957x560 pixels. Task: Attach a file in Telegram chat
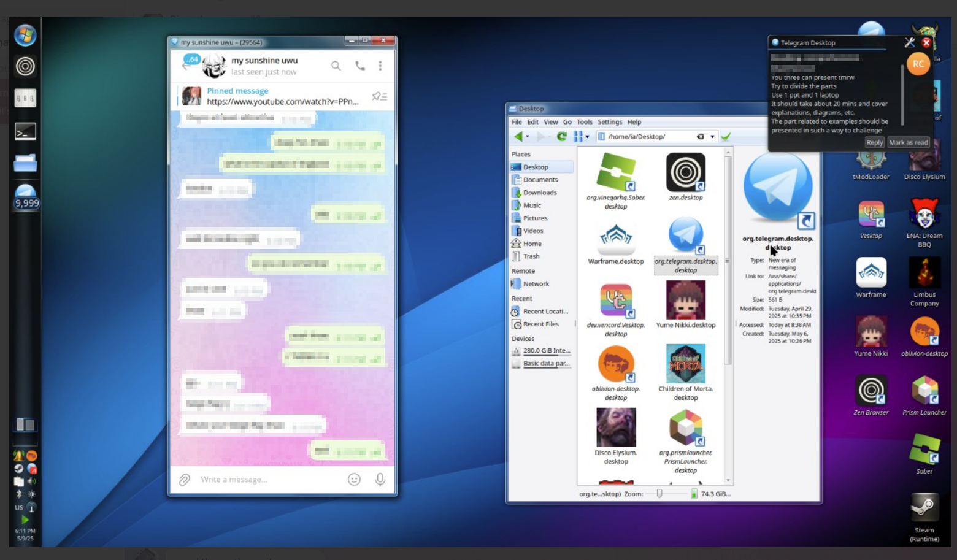(185, 480)
